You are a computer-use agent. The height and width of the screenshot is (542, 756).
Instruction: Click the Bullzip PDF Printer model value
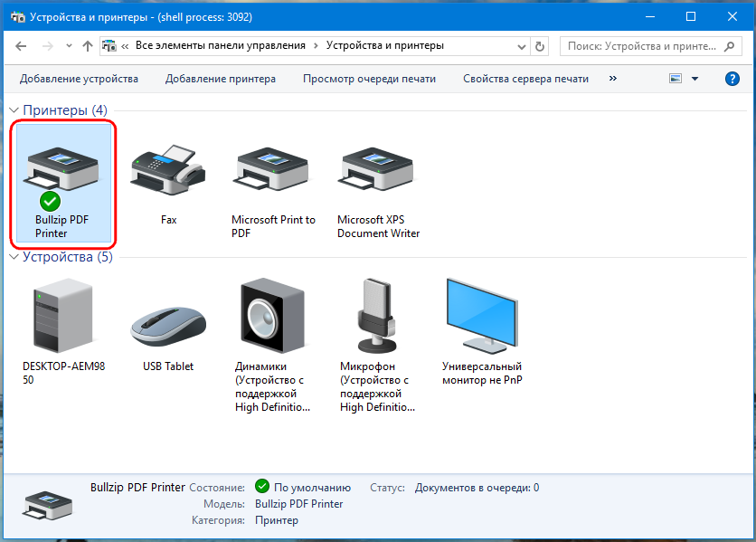click(299, 504)
